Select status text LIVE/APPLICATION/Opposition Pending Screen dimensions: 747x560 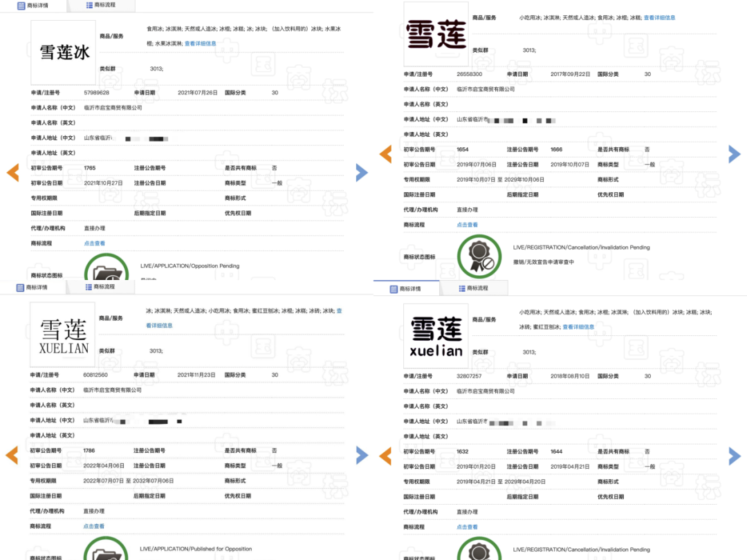point(190,266)
